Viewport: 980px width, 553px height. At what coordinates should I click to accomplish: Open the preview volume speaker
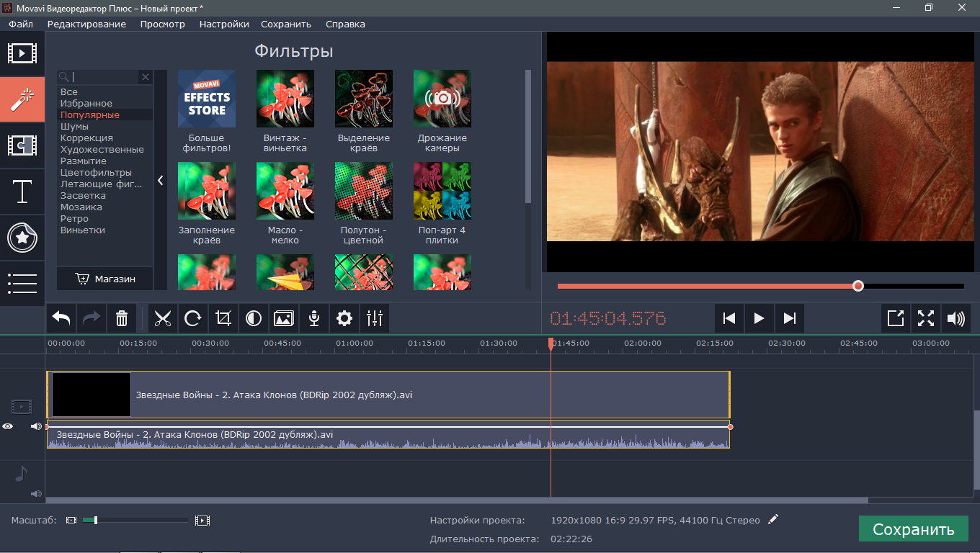coord(956,318)
